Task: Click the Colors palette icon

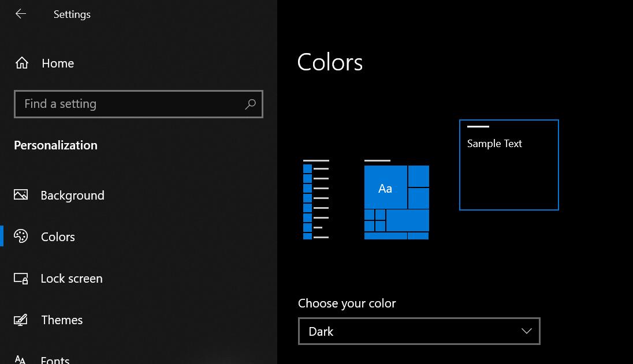Action: [x=21, y=237]
